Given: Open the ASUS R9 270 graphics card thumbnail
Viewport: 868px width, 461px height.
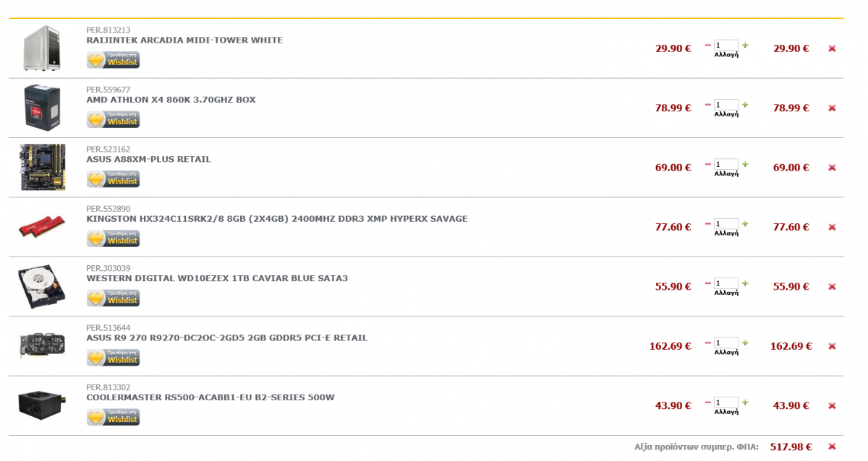Looking at the screenshot, I should pyautogui.click(x=42, y=345).
